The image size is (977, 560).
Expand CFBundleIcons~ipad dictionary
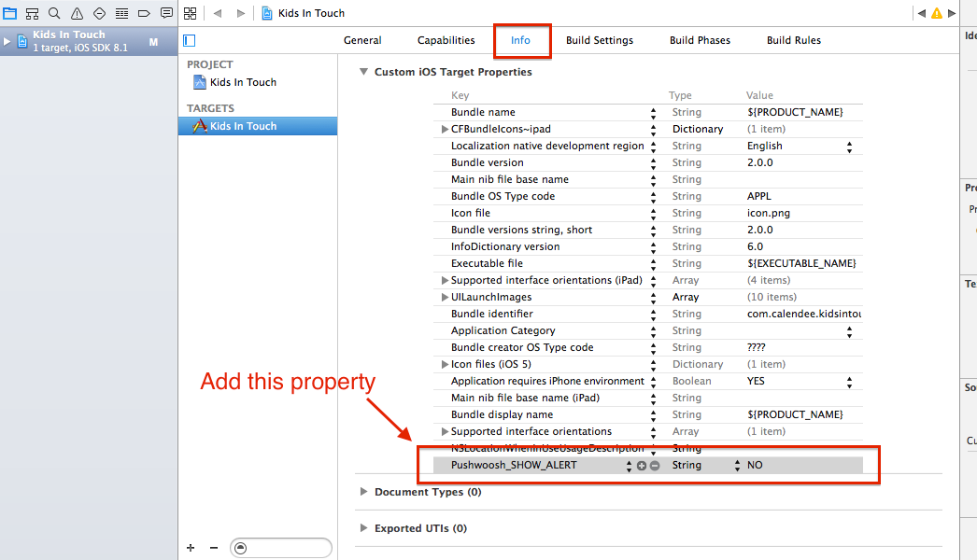(445, 129)
